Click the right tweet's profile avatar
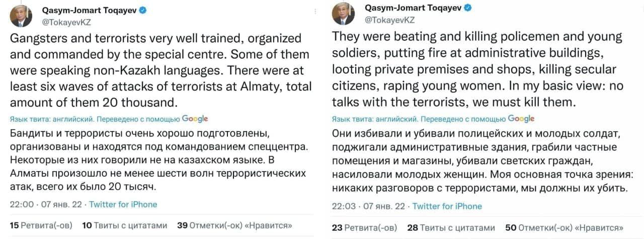Viewport: 644px width, 239px height. 343,14
